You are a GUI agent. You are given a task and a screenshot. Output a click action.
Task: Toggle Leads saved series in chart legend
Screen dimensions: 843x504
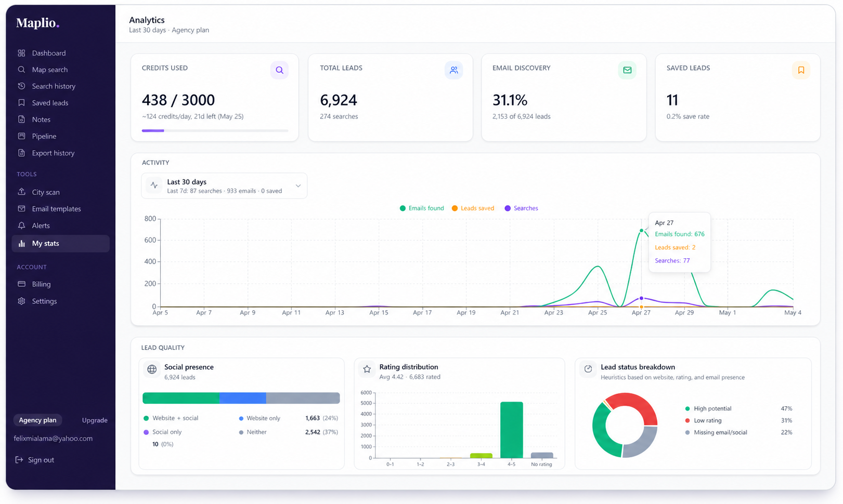[473, 208]
